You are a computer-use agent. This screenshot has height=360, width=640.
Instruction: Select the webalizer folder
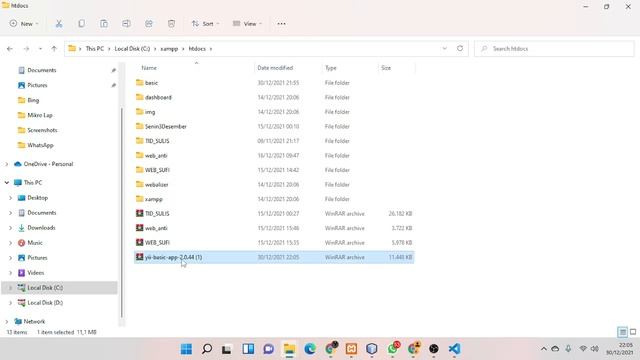point(274,184)
